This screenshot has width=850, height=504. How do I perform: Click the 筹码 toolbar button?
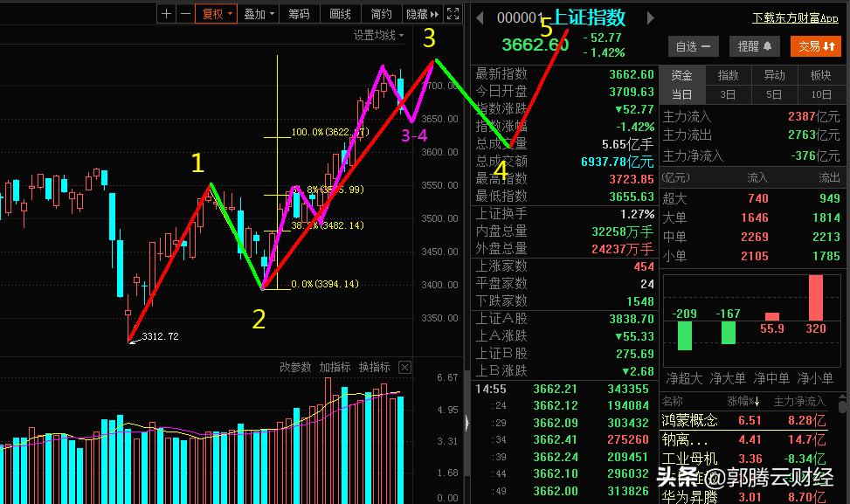pyautogui.click(x=300, y=14)
